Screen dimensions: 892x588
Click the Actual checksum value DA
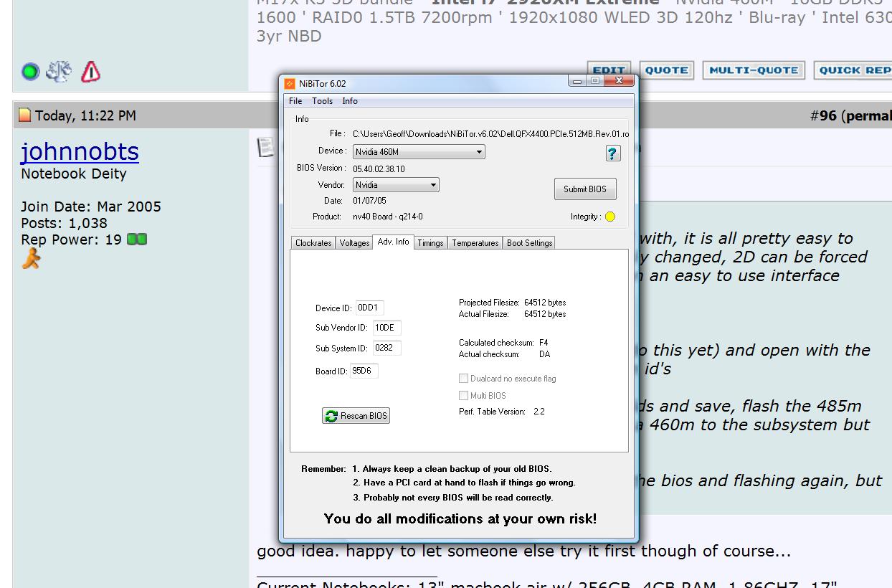(544, 354)
